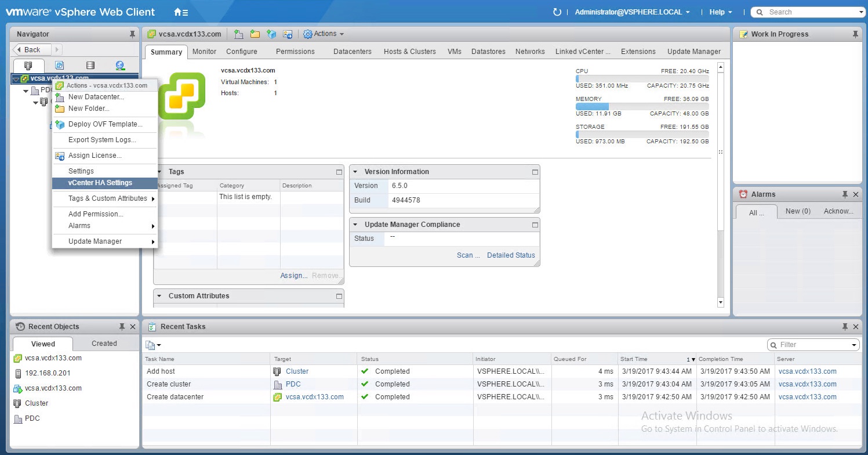This screenshot has height=455, width=868.
Task: Click the Deploy OVF Template toolbar icon
Action: point(271,34)
